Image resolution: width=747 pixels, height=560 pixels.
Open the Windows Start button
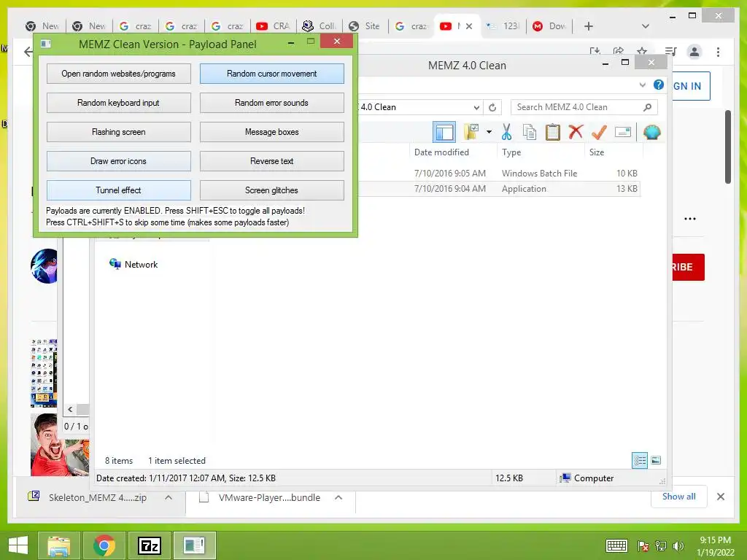pos(18,545)
